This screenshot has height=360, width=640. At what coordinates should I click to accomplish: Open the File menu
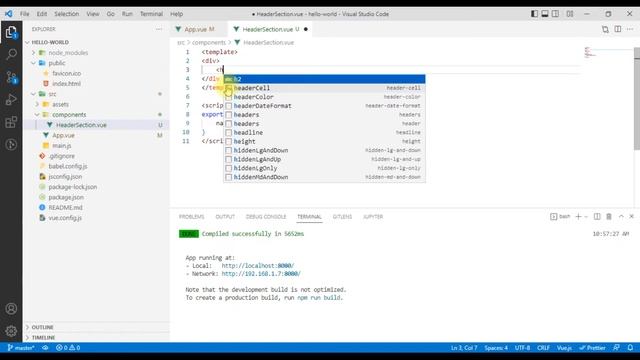pyautogui.click(x=25, y=14)
